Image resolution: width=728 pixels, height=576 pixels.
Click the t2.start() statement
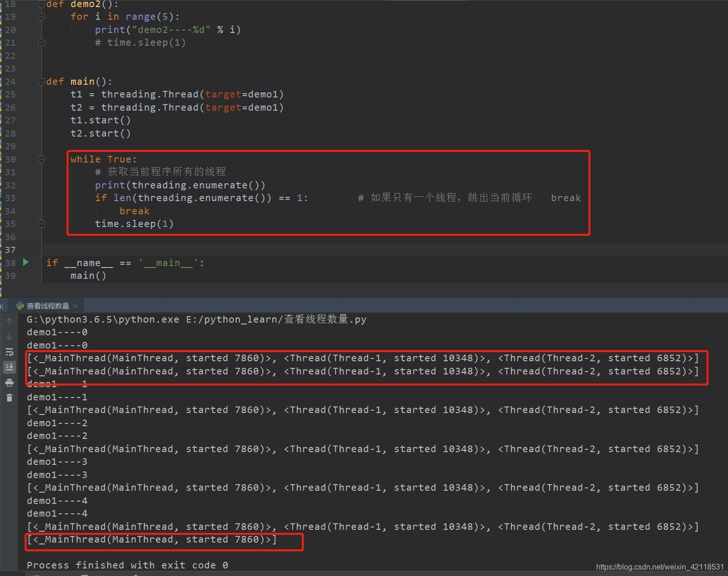click(101, 134)
